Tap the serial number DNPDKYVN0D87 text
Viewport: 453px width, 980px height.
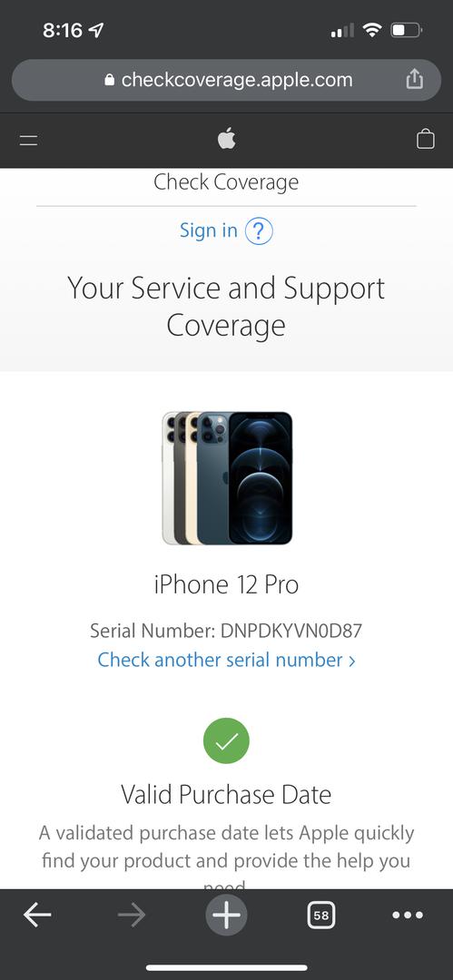291,631
